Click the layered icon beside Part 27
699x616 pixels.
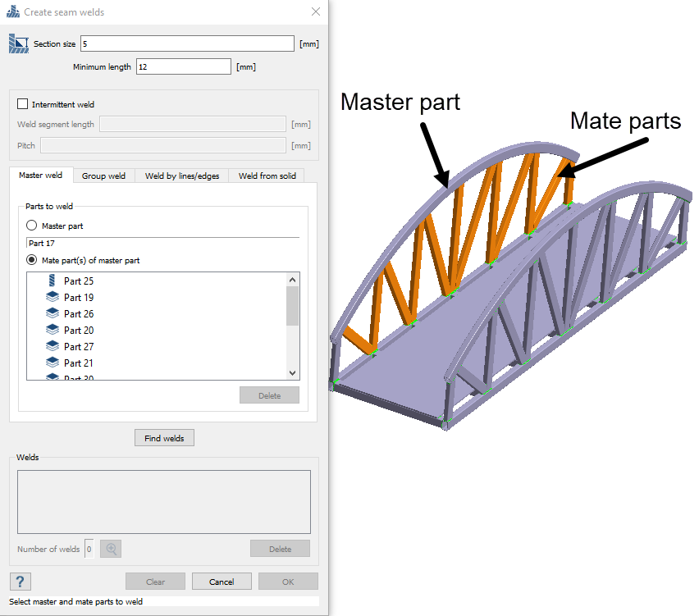[x=53, y=347]
